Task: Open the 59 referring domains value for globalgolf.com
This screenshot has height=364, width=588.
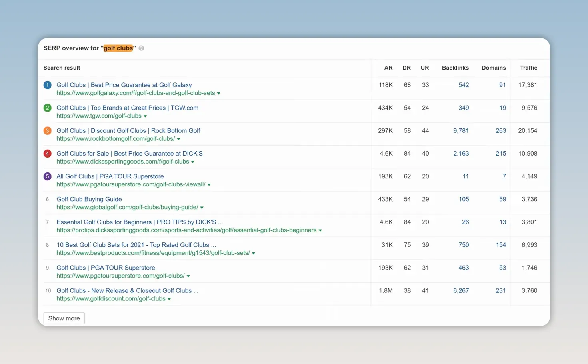Action: (502, 199)
